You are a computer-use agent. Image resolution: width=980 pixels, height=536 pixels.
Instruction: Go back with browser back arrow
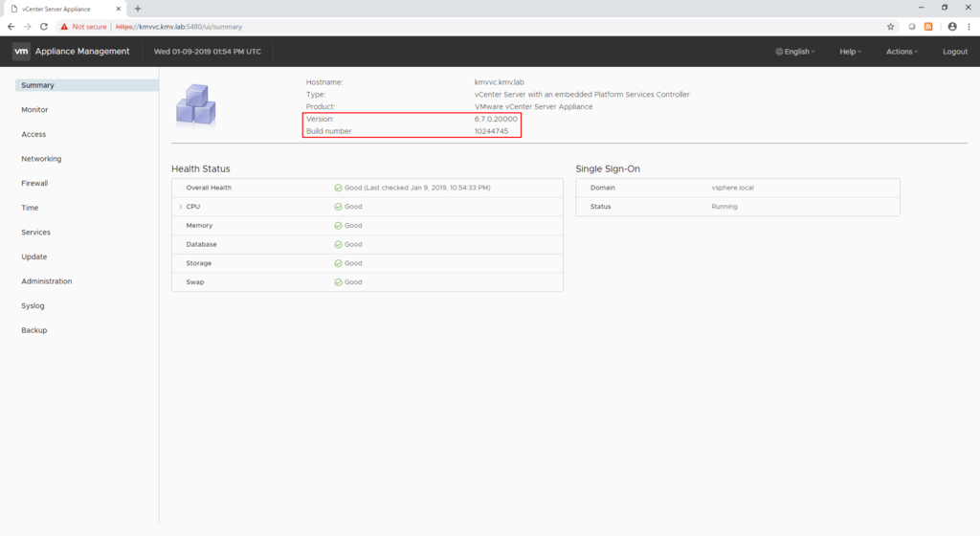click(11, 26)
